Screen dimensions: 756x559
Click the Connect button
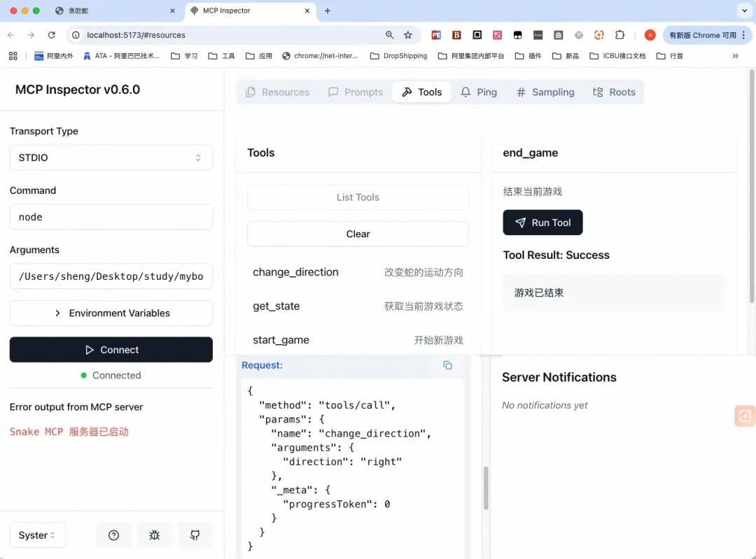[111, 350]
